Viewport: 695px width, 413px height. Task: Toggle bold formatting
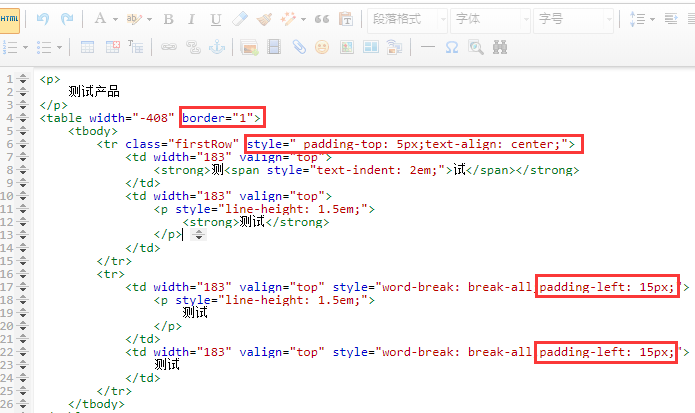pyautogui.click(x=168, y=19)
